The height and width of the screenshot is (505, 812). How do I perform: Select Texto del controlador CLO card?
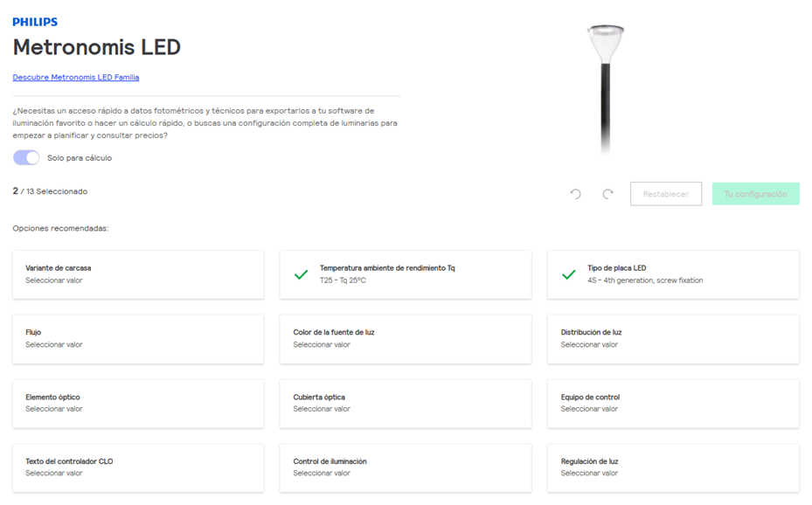pyautogui.click(x=138, y=467)
